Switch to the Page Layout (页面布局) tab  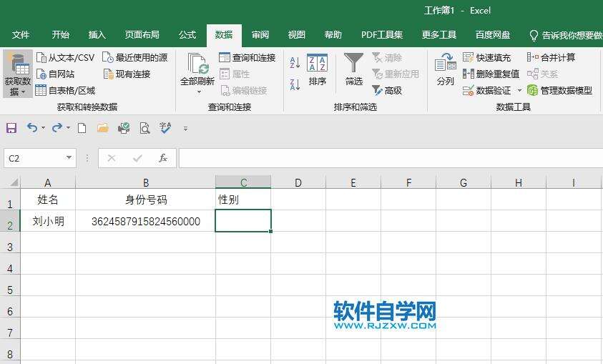pos(142,34)
